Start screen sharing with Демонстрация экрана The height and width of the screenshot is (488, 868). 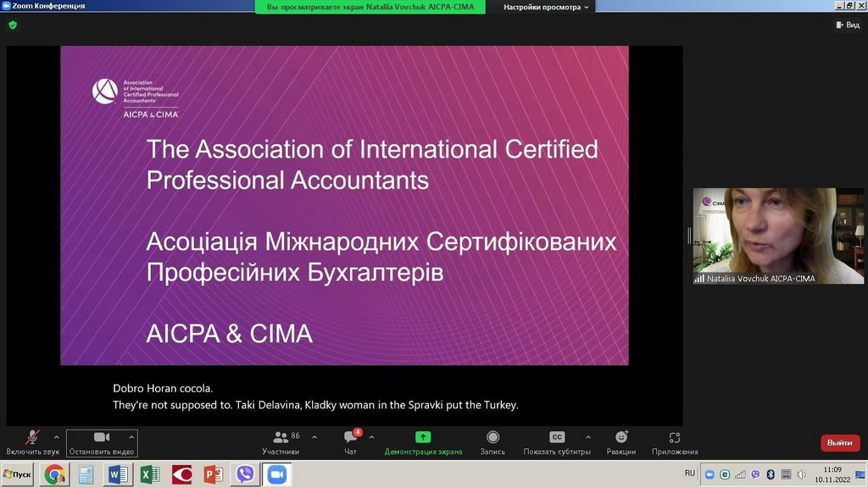pyautogui.click(x=423, y=442)
